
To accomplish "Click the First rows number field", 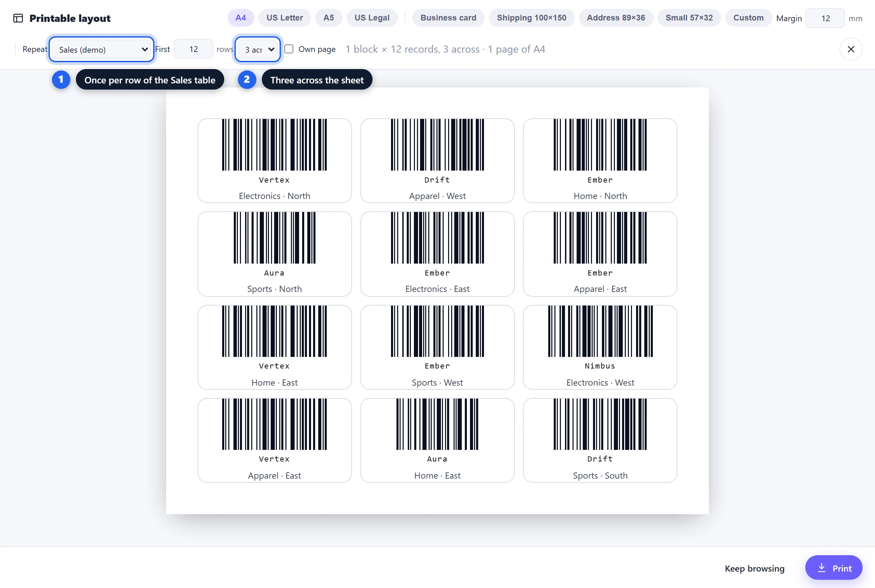I will tap(193, 49).
